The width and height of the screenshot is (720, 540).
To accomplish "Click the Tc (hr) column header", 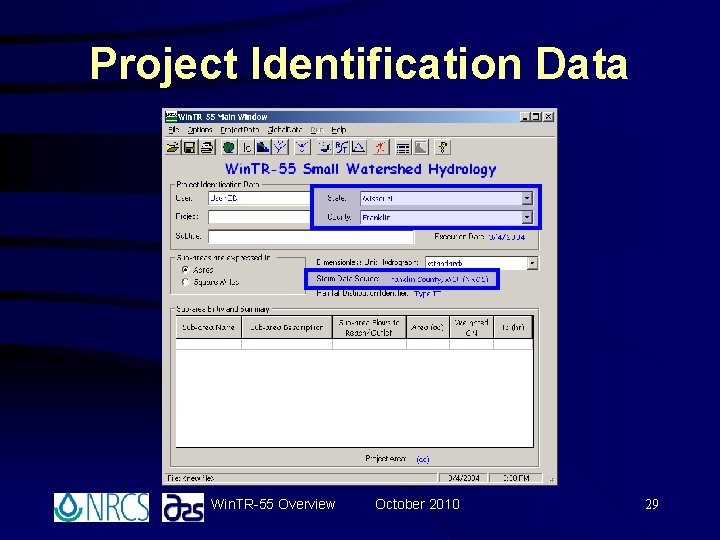I will (x=513, y=327).
